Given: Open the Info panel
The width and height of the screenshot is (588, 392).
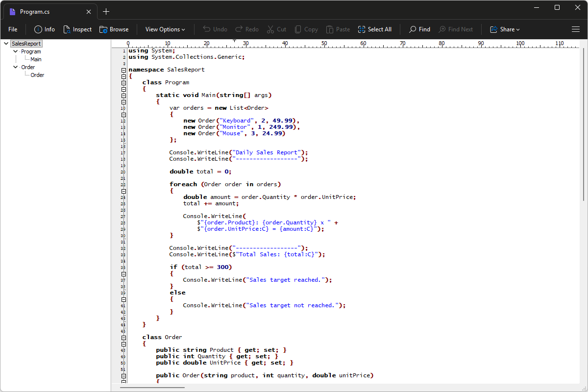Looking at the screenshot, I should tap(44, 29).
